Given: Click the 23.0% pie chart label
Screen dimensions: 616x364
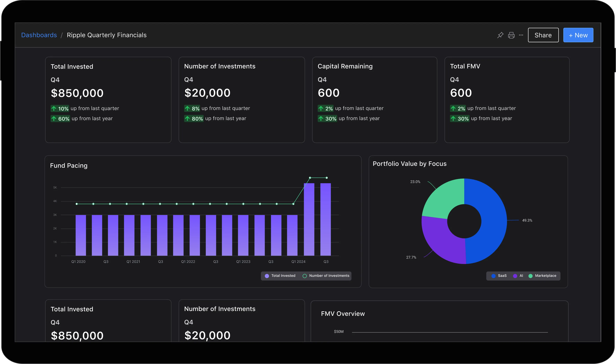Looking at the screenshot, I should pos(415,182).
